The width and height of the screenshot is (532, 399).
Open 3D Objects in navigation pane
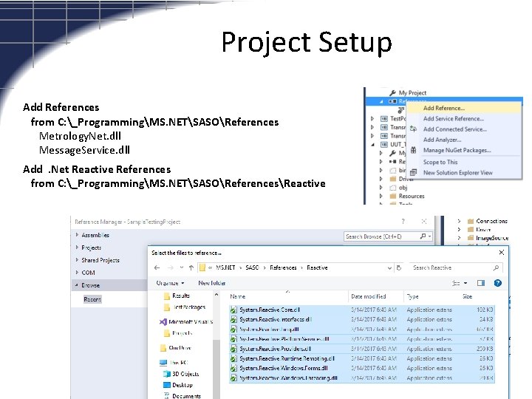pyautogui.click(x=181, y=374)
